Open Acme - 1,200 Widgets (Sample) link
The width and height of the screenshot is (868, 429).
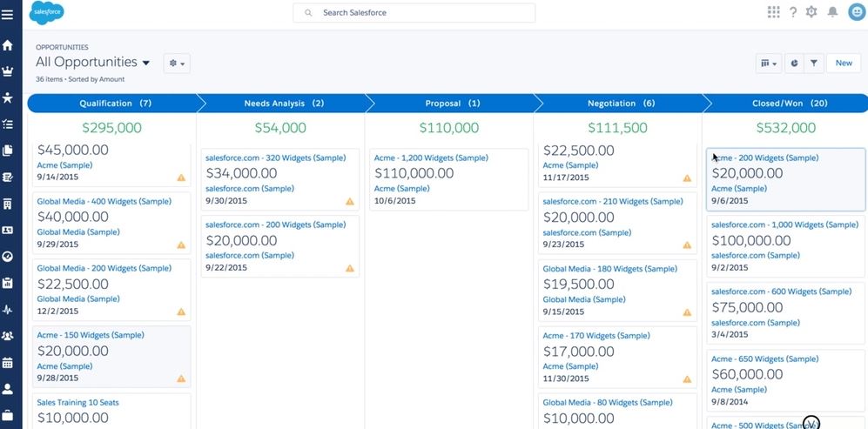[x=431, y=158]
